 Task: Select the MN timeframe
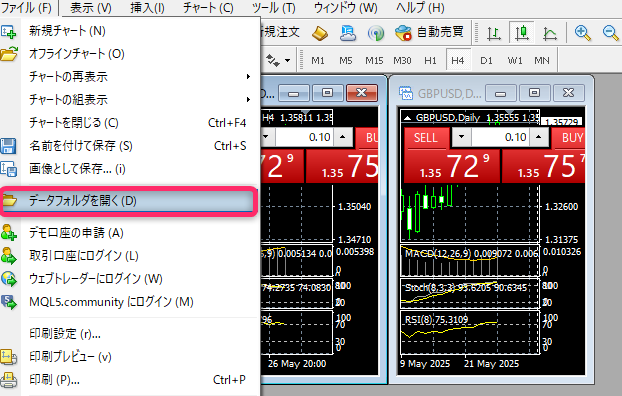[x=542, y=61]
